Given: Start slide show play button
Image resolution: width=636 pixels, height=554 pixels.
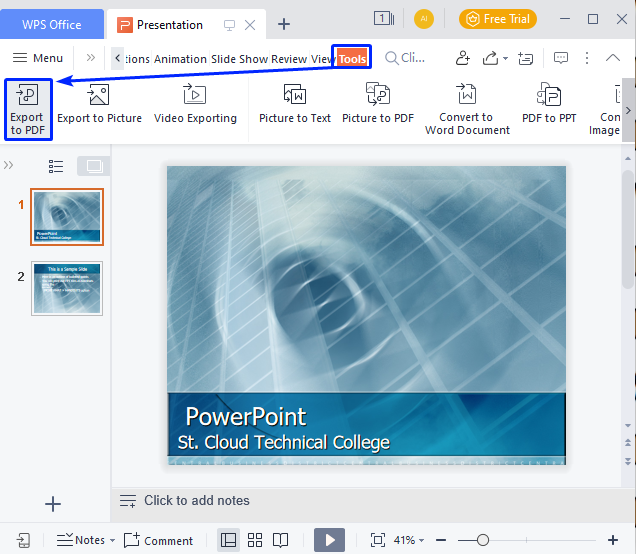Looking at the screenshot, I should coord(329,540).
